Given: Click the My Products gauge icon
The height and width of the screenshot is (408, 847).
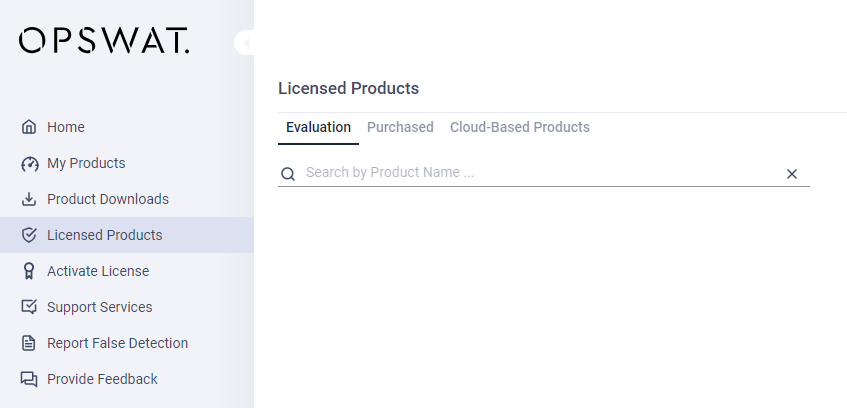Looking at the screenshot, I should pos(29,163).
